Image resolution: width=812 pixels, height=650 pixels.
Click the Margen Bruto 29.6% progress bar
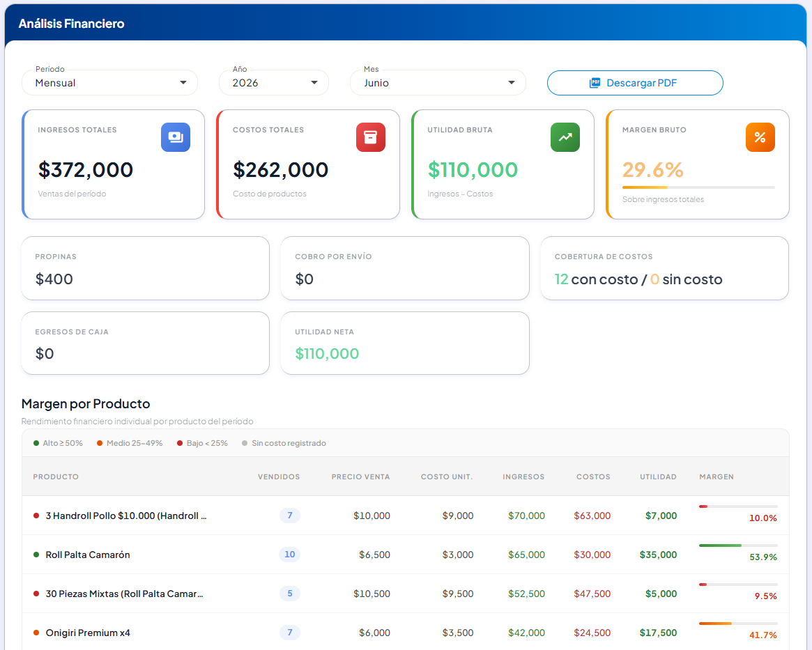(x=698, y=187)
